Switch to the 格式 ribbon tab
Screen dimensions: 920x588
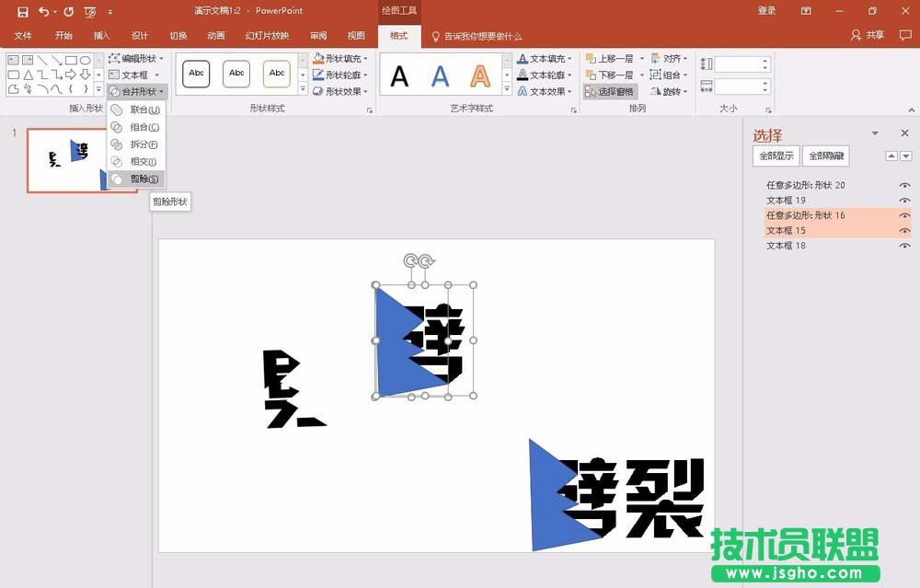pyautogui.click(x=399, y=36)
